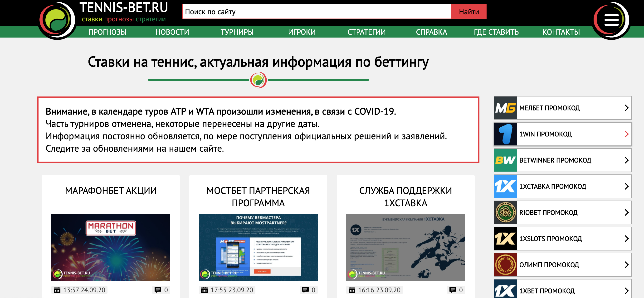Click the red Найти search button
The image size is (644, 298).
(x=469, y=11)
